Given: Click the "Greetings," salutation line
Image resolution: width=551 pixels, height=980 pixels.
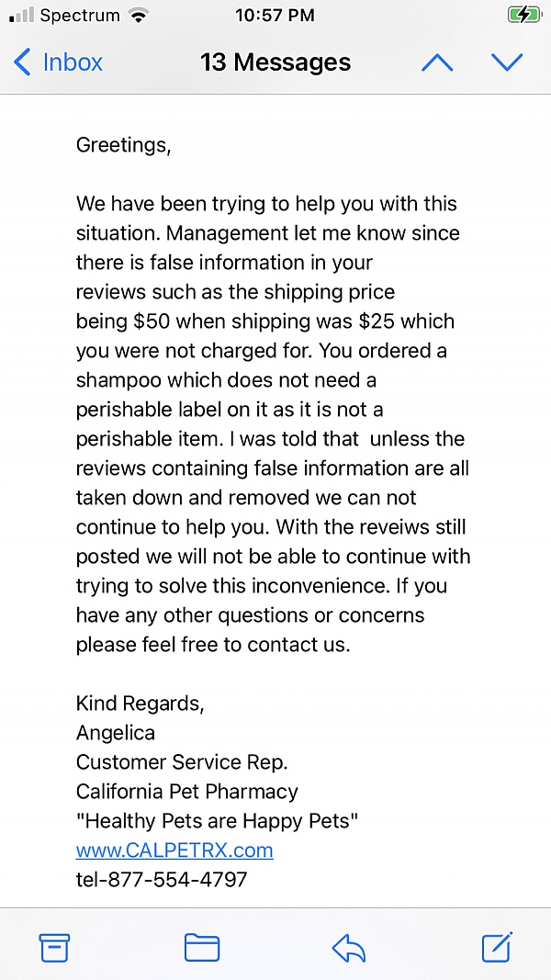Looking at the screenshot, I should pos(123,145).
